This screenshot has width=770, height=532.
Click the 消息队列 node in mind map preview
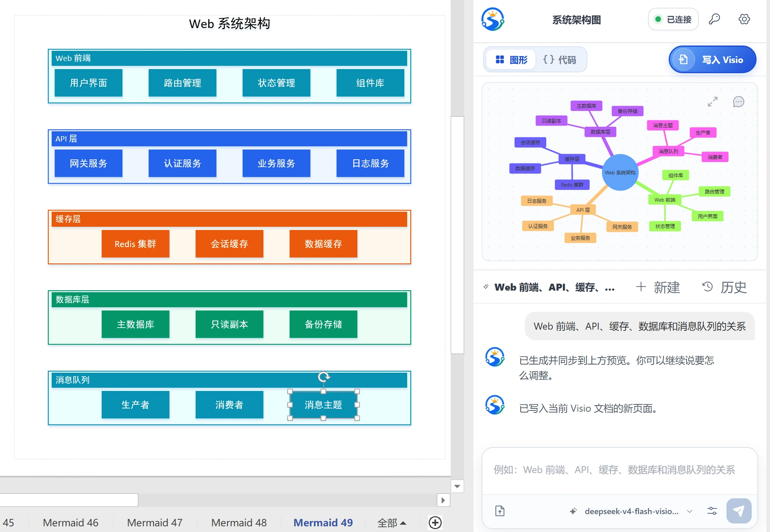click(668, 151)
